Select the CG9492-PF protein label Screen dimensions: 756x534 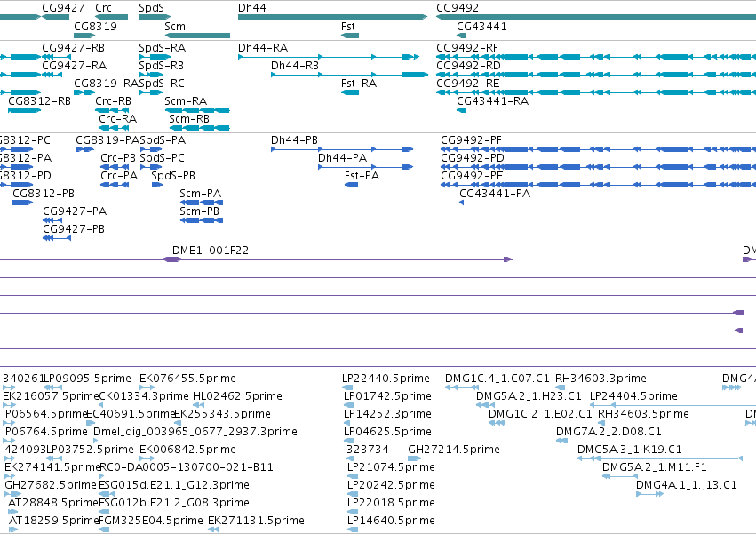pyautogui.click(x=471, y=140)
